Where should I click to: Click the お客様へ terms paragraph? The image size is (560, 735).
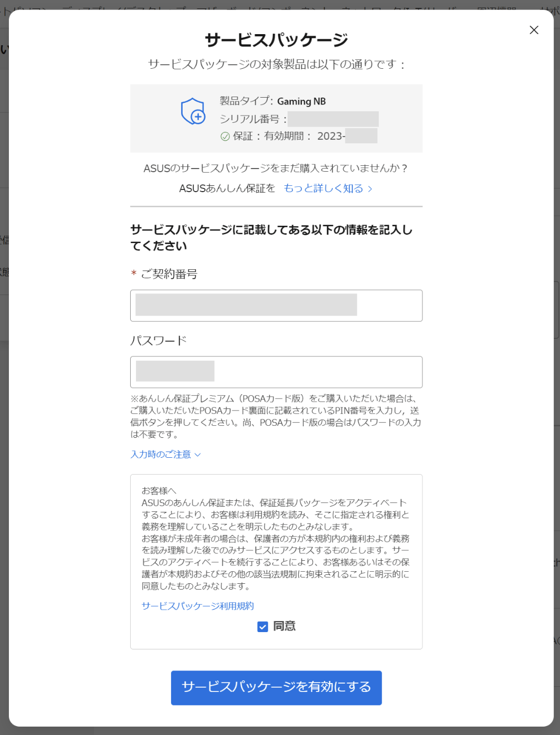pyautogui.click(x=276, y=539)
